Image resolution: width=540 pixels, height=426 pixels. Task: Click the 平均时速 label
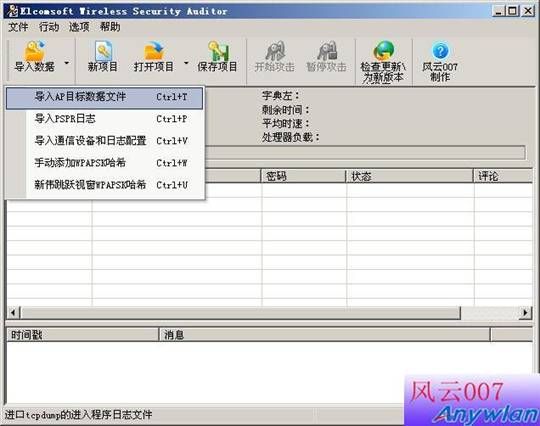286,123
